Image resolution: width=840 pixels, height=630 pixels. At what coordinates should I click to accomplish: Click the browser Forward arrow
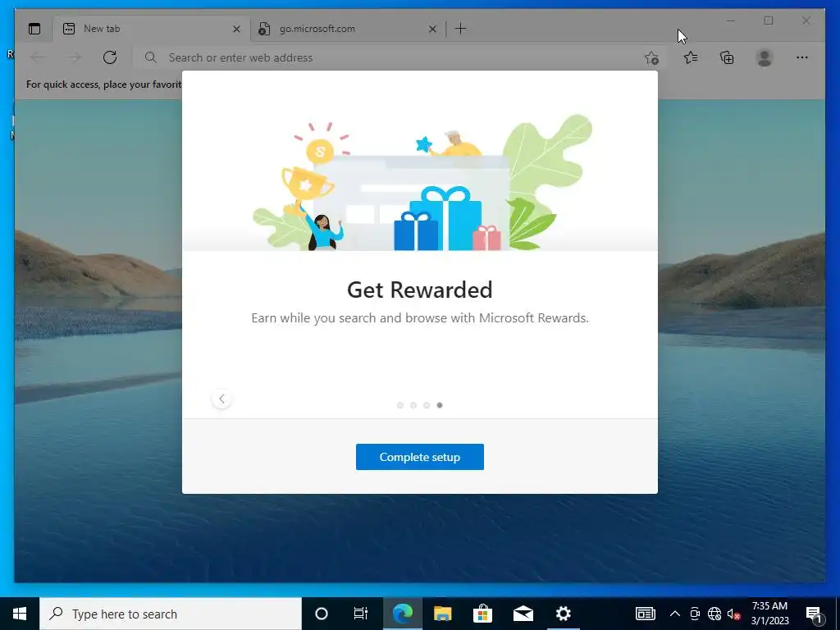click(74, 57)
